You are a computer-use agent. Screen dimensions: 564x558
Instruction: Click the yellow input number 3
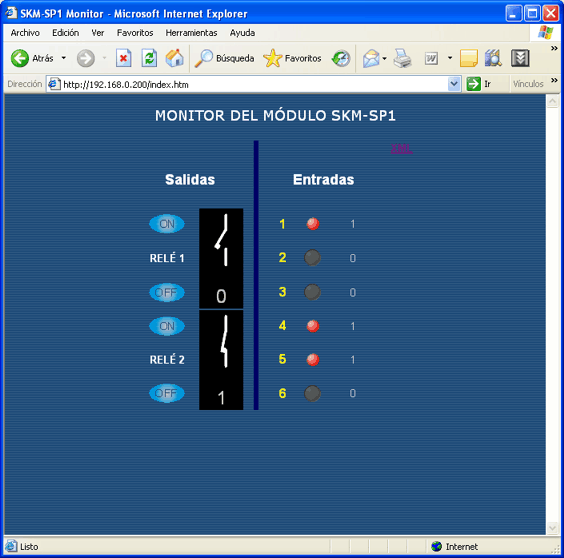pyautogui.click(x=282, y=292)
